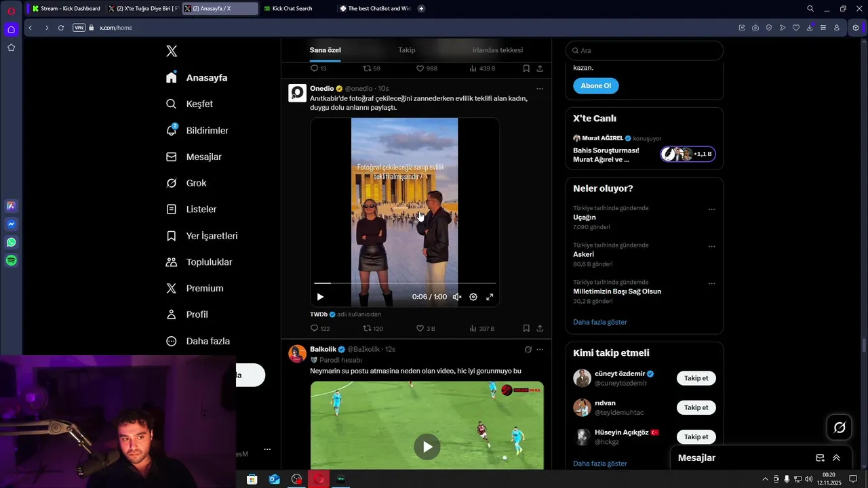
Task: Open Premium in the sidebar
Action: [194, 288]
